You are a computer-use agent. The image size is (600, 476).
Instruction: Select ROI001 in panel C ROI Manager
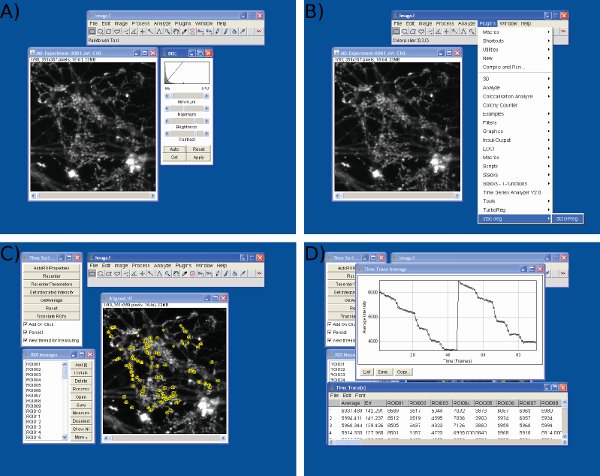tap(34, 364)
